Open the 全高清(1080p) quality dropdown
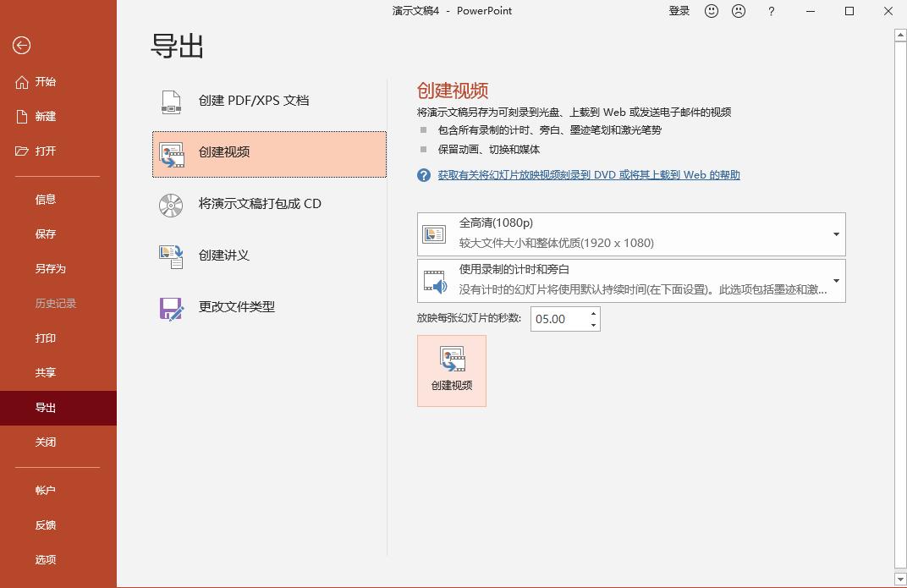 835,234
